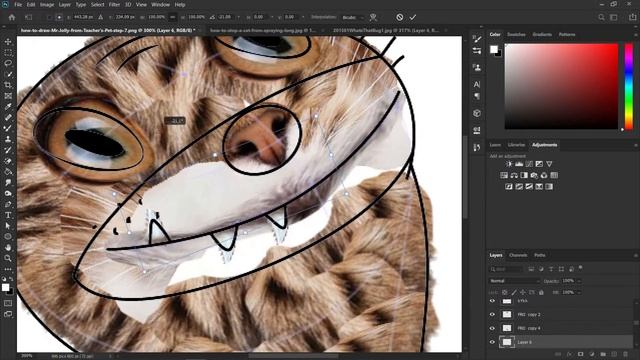
Task: Click the Opacity value field
Action: (568, 281)
